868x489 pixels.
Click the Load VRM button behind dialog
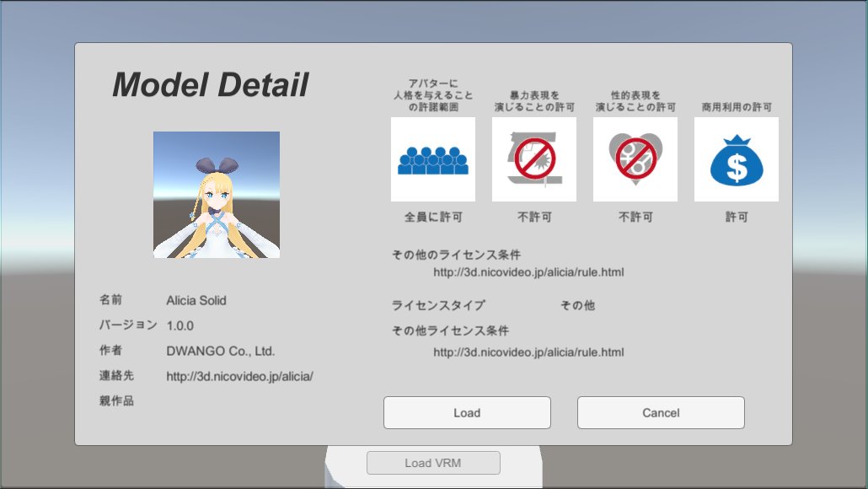coord(433,462)
